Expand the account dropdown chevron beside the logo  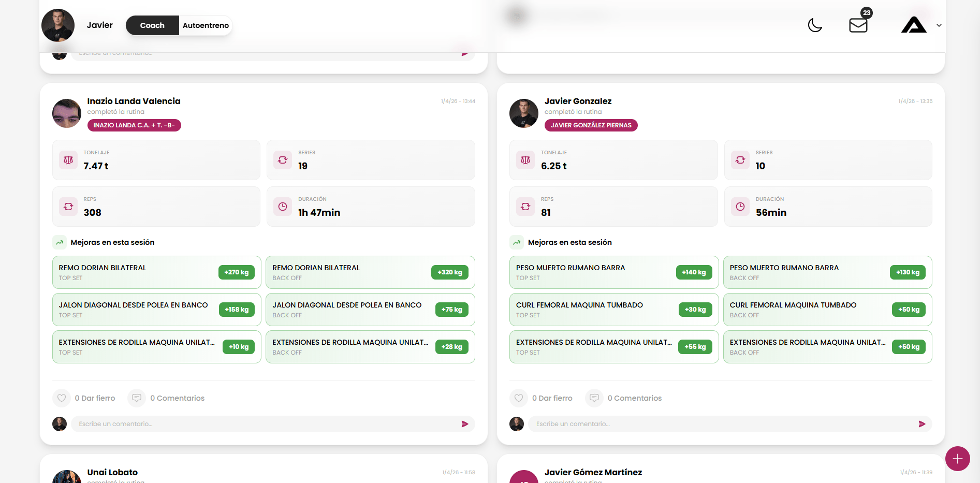coord(939,25)
